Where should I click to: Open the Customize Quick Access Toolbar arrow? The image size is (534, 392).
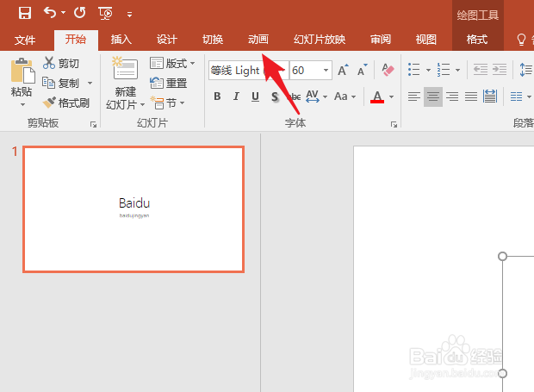coord(129,15)
